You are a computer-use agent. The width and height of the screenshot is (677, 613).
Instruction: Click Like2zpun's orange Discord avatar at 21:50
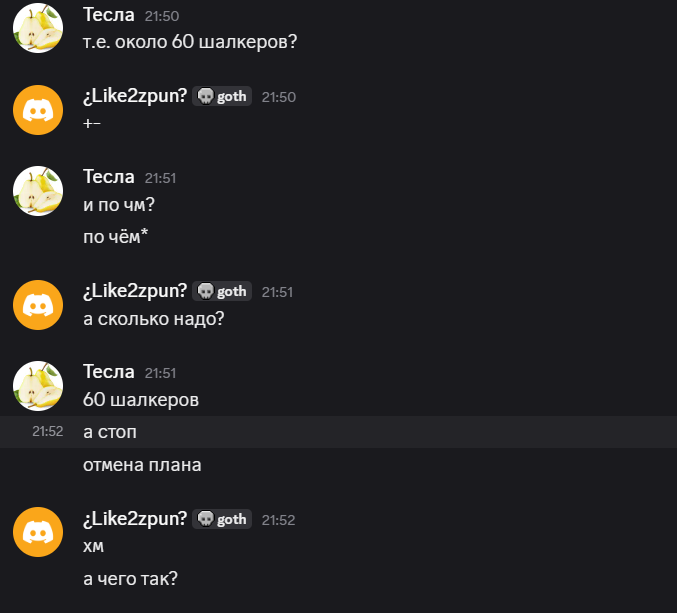click(38, 110)
